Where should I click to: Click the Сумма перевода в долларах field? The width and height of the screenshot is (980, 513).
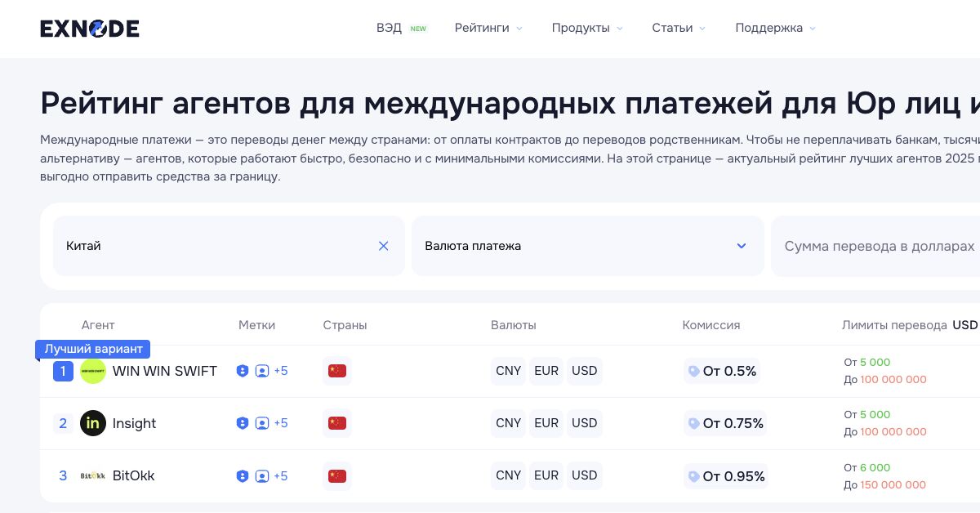coord(878,246)
